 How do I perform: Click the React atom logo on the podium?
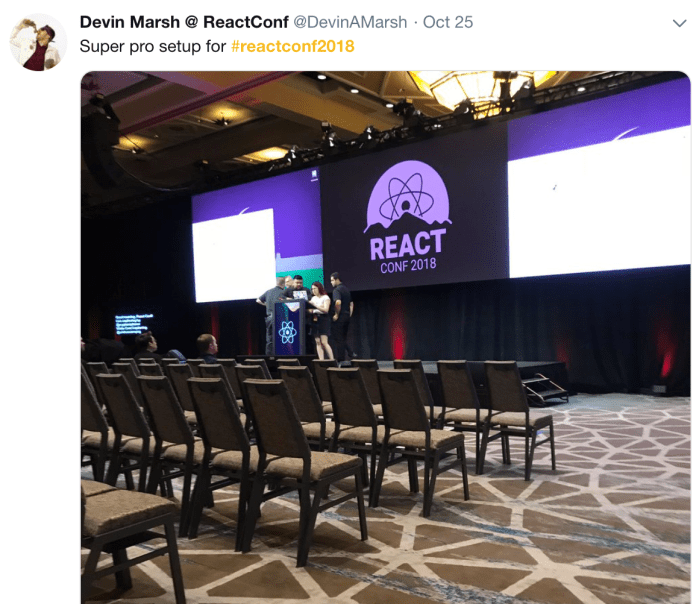point(288,332)
